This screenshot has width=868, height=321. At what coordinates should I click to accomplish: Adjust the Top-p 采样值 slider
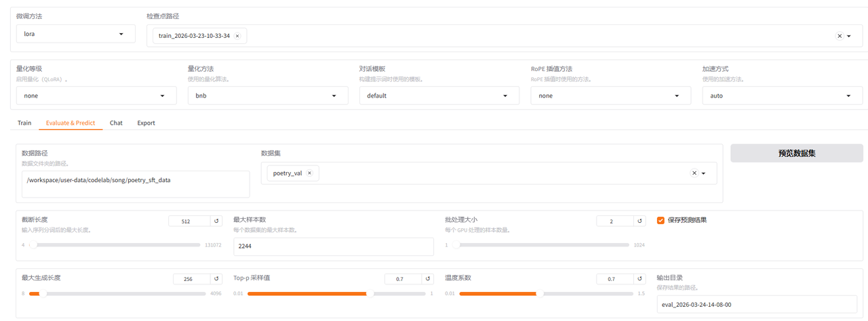click(337, 294)
